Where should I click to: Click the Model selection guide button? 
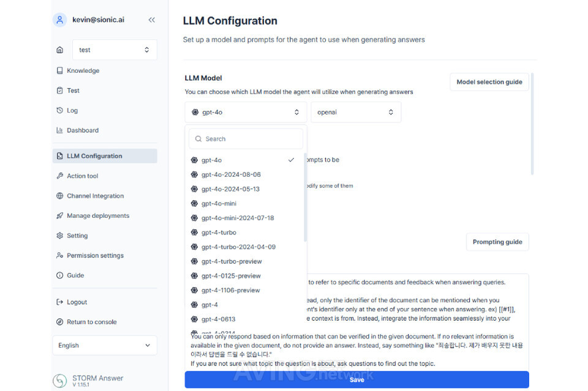(x=489, y=82)
